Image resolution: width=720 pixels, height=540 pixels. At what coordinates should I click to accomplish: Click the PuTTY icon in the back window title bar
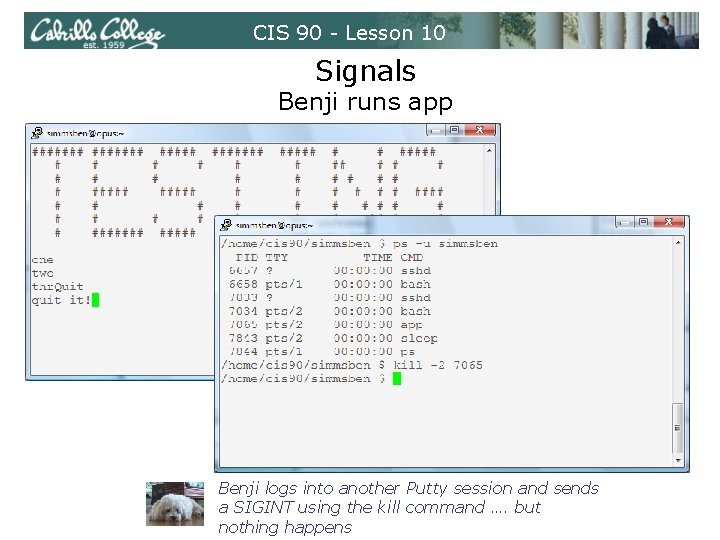[37, 133]
